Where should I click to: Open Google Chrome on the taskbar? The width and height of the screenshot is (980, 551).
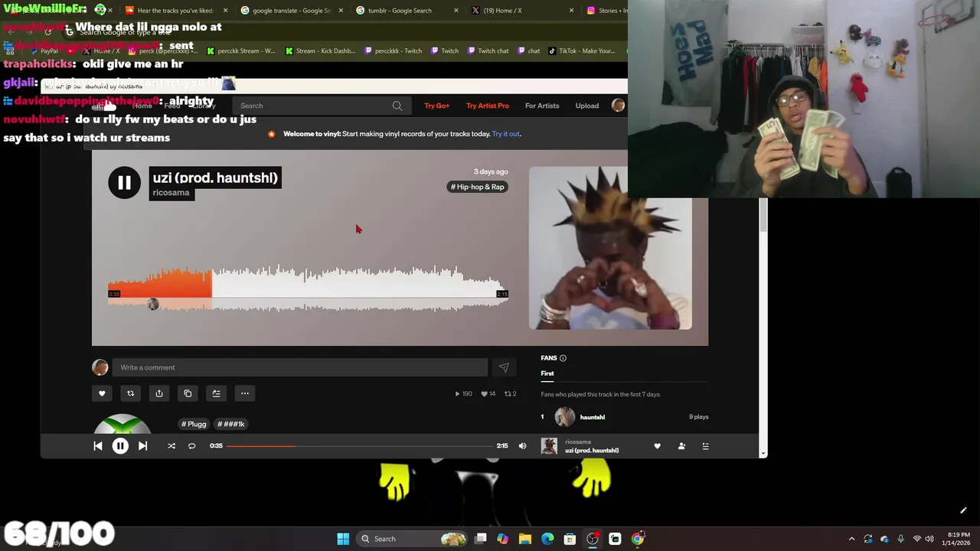(x=637, y=539)
